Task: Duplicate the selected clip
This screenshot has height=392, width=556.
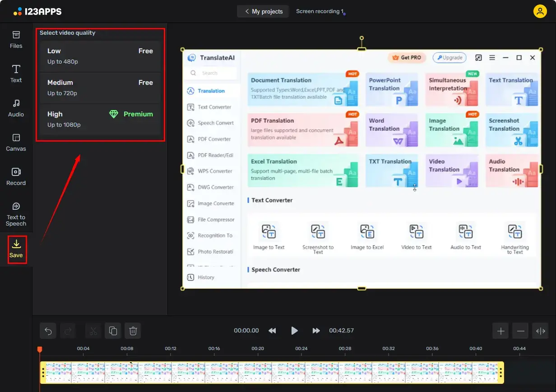Action: [113, 331]
